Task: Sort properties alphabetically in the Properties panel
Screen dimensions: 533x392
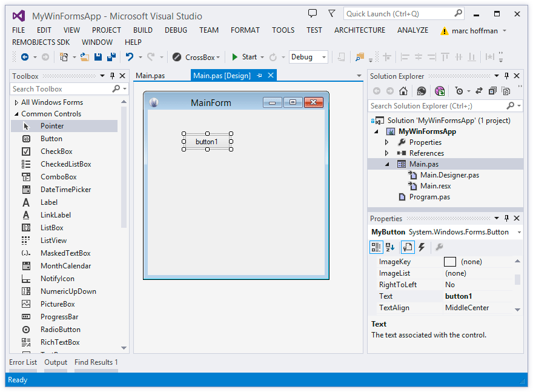Action: click(x=390, y=247)
